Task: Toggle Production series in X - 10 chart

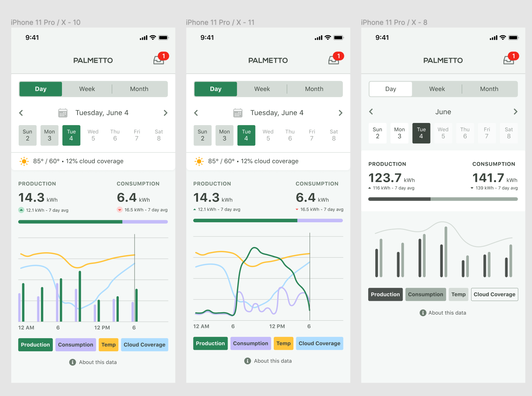Action: (x=36, y=345)
